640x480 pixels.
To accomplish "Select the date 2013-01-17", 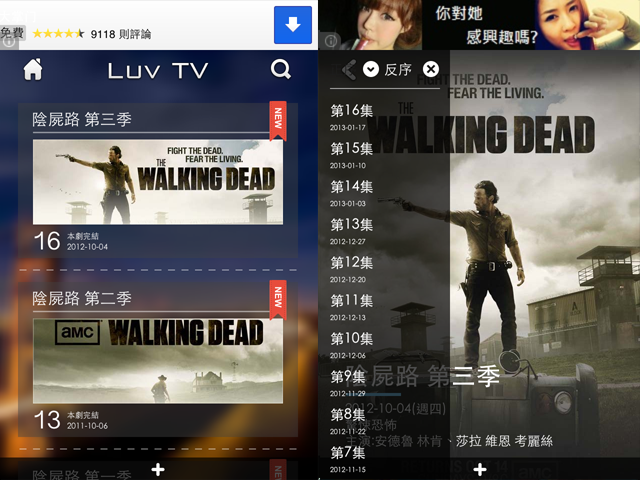I will (348, 128).
